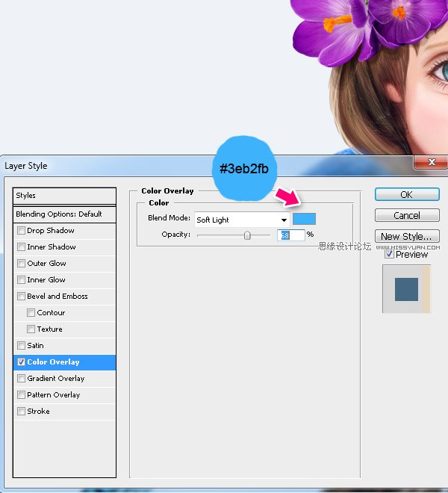Click the New Style... button
448x493 pixels.
(x=406, y=236)
